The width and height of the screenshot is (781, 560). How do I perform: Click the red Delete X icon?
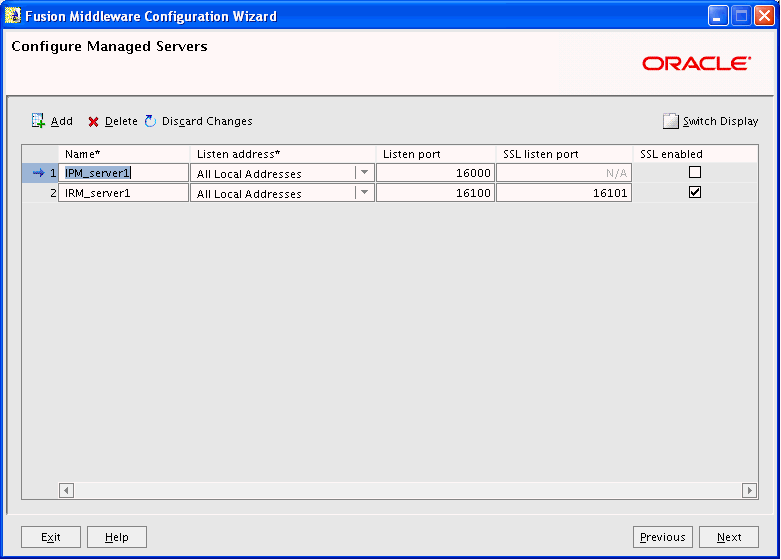[x=93, y=122]
